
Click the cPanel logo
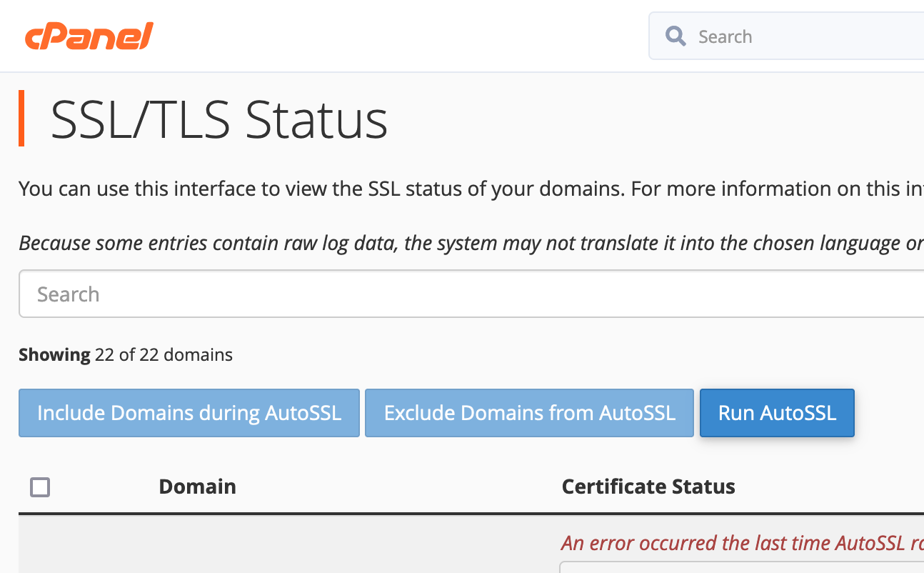coord(89,36)
